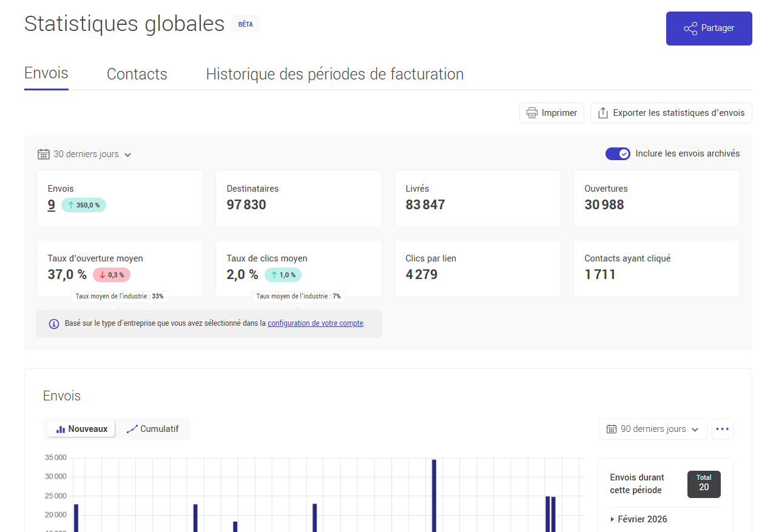
Task: Click the Destinataires value 97 830
Action: tap(246, 205)
